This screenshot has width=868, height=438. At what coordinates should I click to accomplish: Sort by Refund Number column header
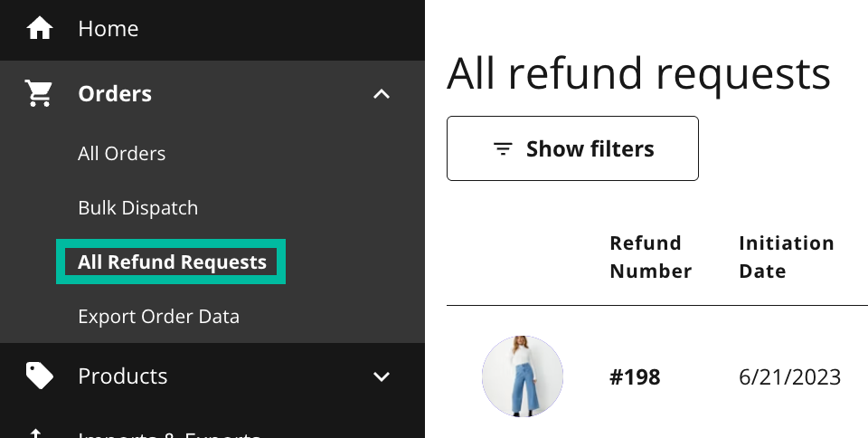point(650,257)
